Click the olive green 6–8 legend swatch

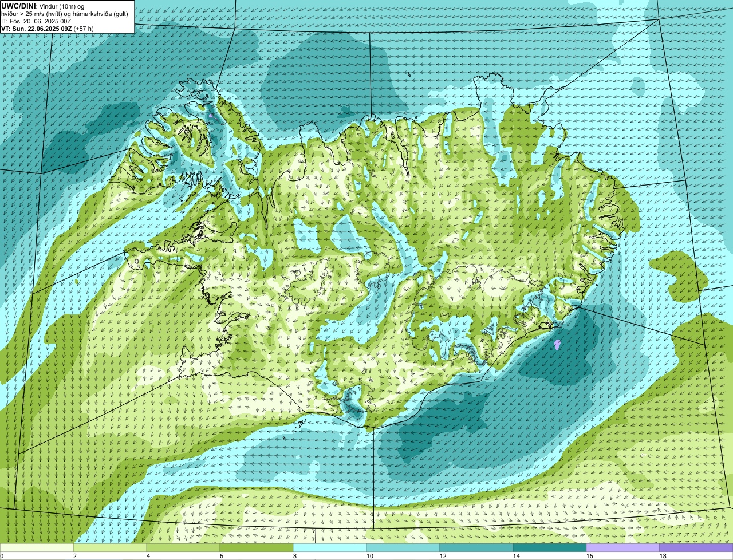pos(257,548)
